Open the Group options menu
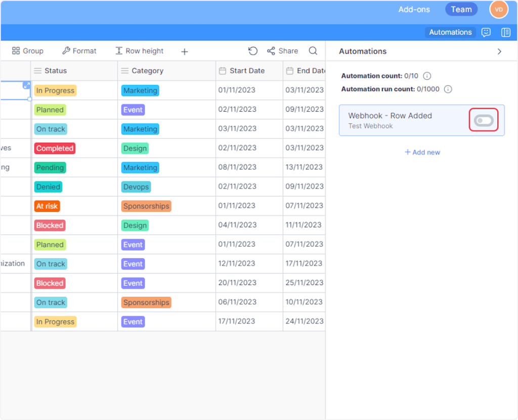Image resolution: width=518 pixels, height=420 pixels. (x=28, y=51)
